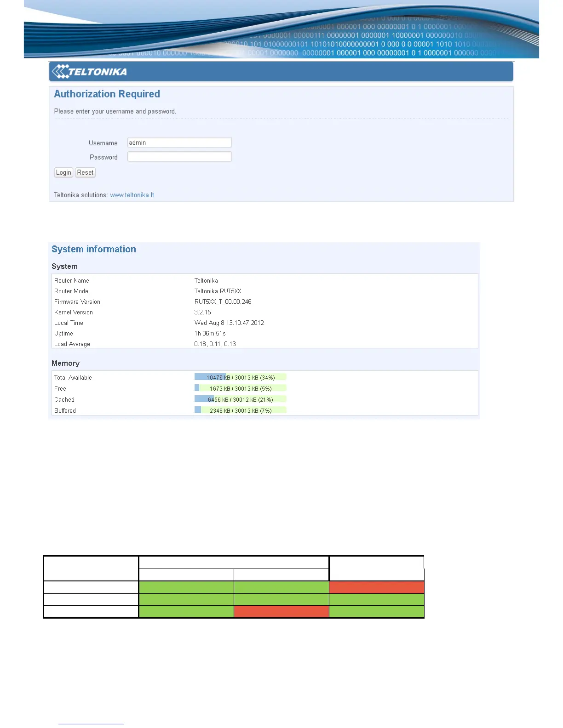Click the "Teltonika solutions:" text
The image size is (563, 728).
[x=81, y=195]
